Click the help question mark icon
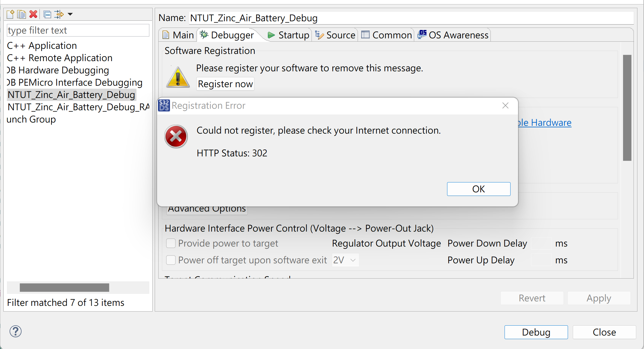 click(16, 331)
